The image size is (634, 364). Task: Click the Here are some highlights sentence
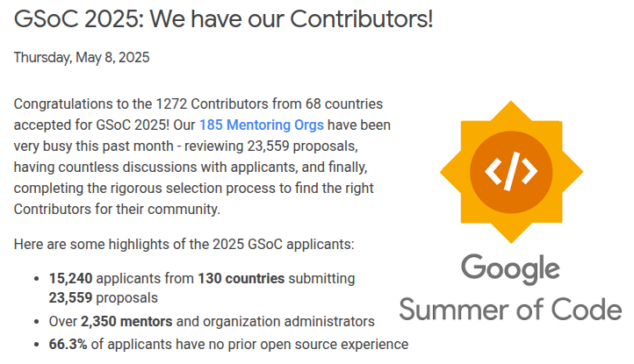[184, 245]
